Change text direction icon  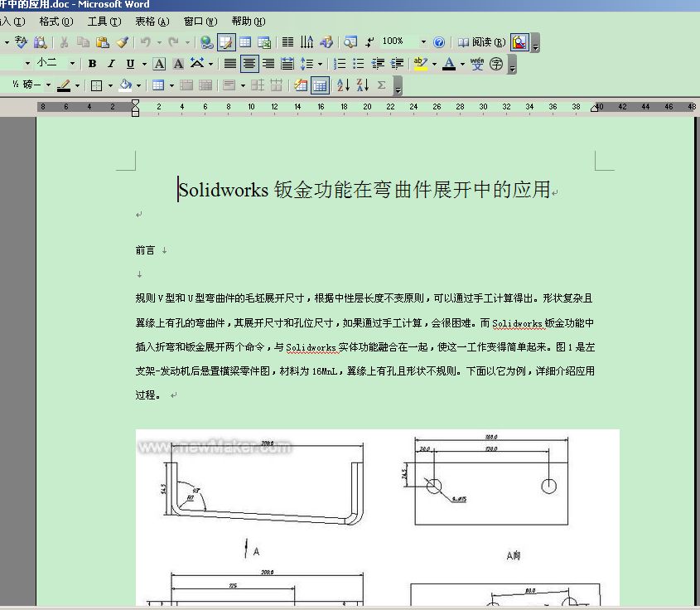[x=307, y=42]
